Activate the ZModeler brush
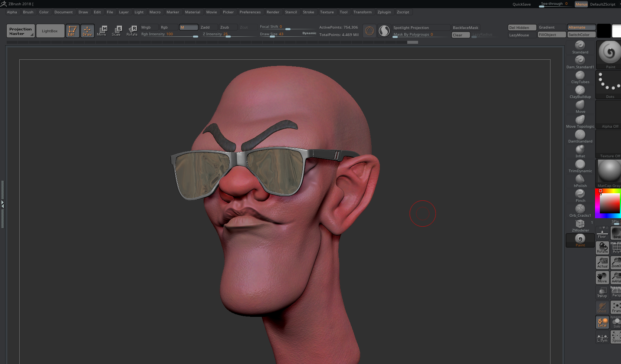 (580, 226)
